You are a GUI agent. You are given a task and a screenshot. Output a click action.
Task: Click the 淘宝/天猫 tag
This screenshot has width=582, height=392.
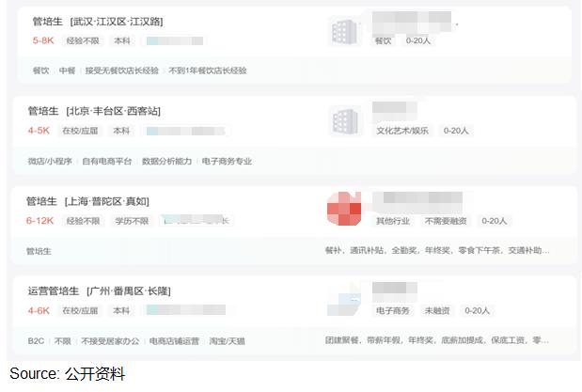pyautogui.click(x=227, y=341)
